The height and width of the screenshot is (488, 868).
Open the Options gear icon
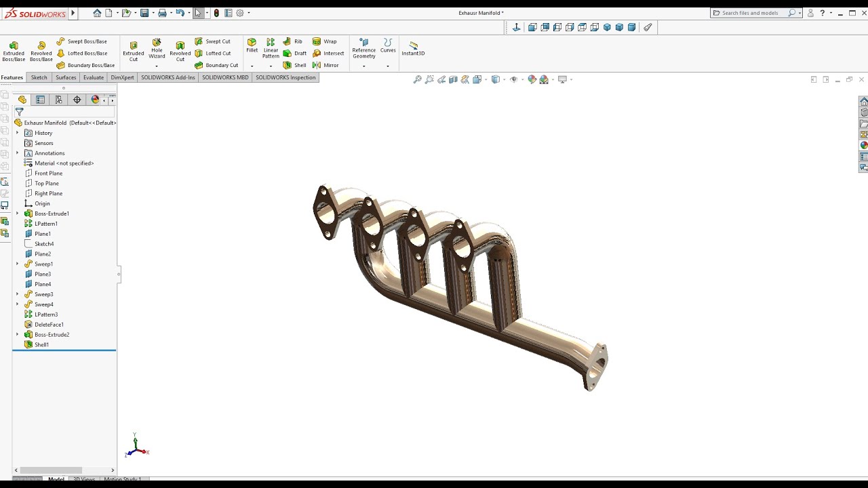pyautogui.click(x=239, y=13)
